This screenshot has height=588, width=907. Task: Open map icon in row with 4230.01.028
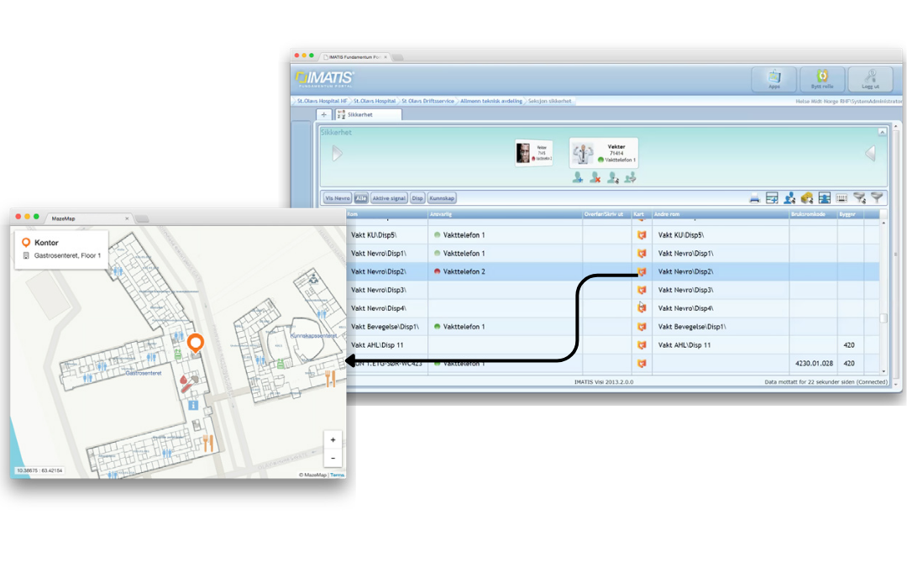(x=642, y=364)
